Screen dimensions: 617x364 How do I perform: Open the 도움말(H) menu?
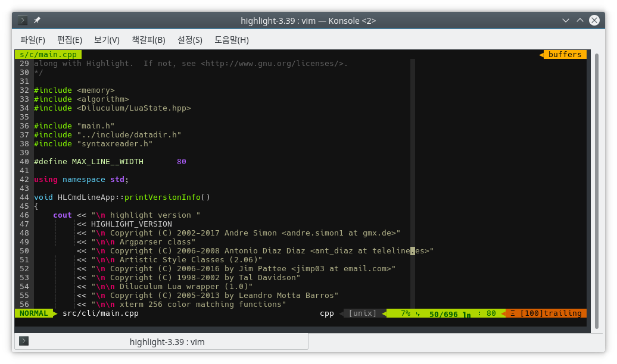tap(231, 40)
